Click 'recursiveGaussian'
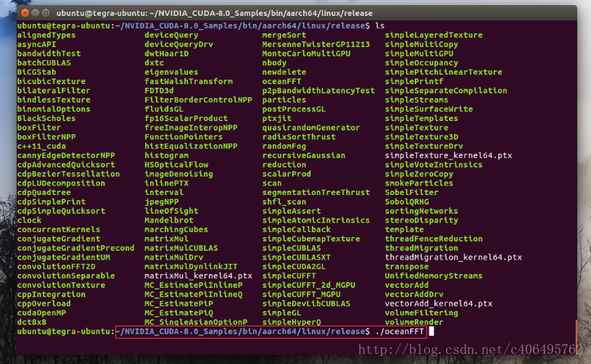Screen dimensions: 591x364 [304, 155]
